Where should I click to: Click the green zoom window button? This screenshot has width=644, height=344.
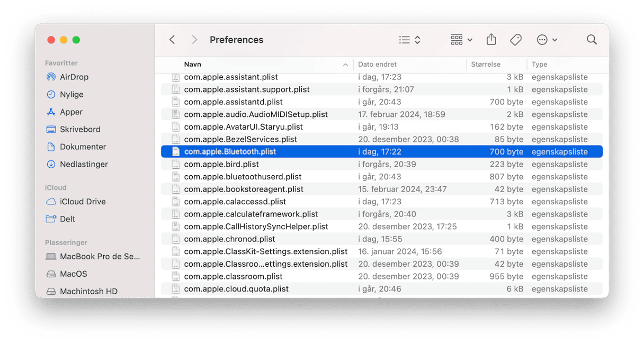[76, 40]
